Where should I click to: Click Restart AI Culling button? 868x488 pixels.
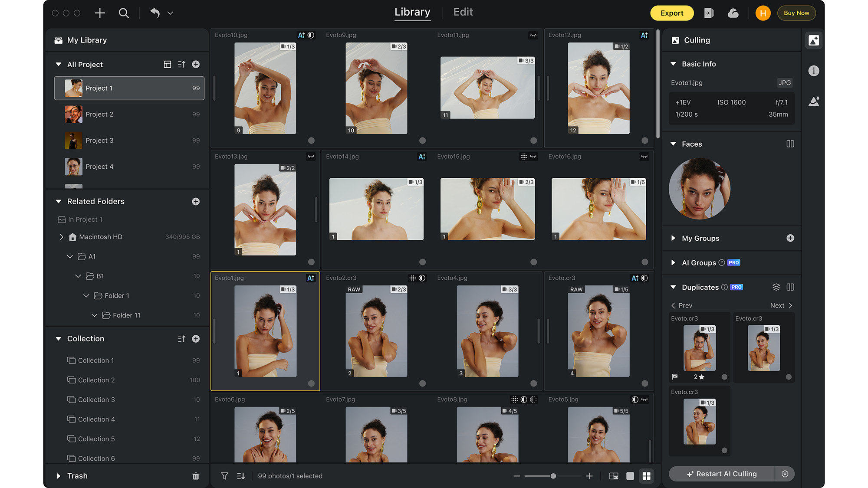point(722,474)
